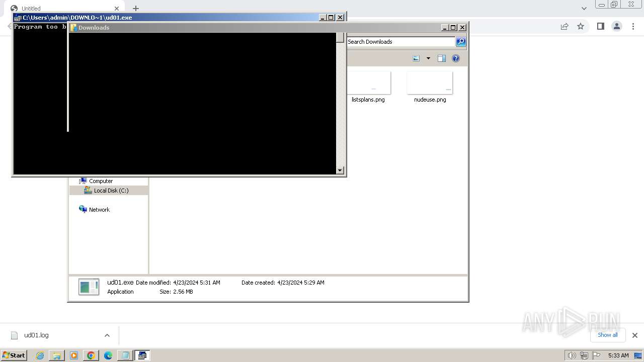Viewport: 644px width, 362px height.
Task: Bookmark this tab star icon
Action: pyautogui.click(x=581, y=26)
